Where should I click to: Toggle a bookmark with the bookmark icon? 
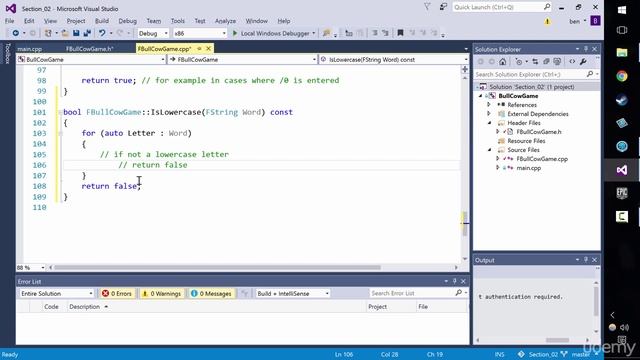400,33
